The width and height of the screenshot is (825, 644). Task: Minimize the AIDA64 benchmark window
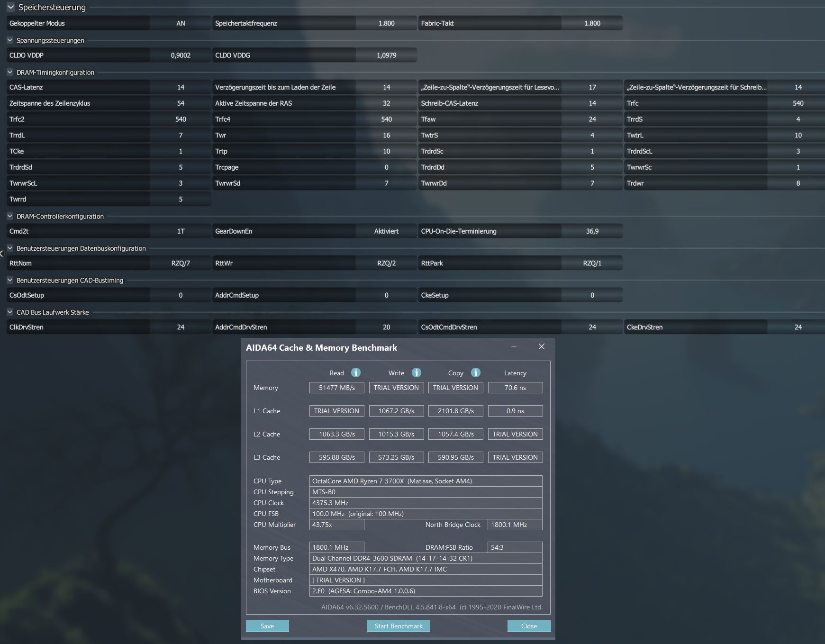(x=514, y=347)
